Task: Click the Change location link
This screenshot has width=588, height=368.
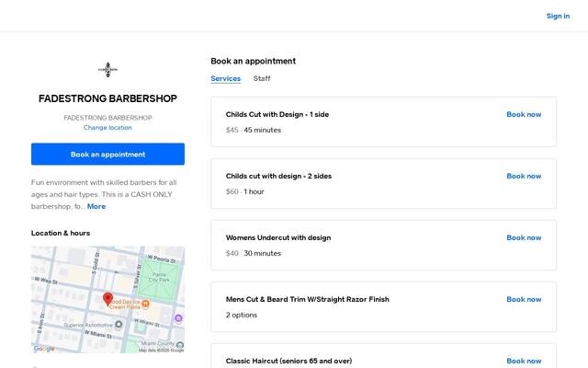Action: point(107,128)
